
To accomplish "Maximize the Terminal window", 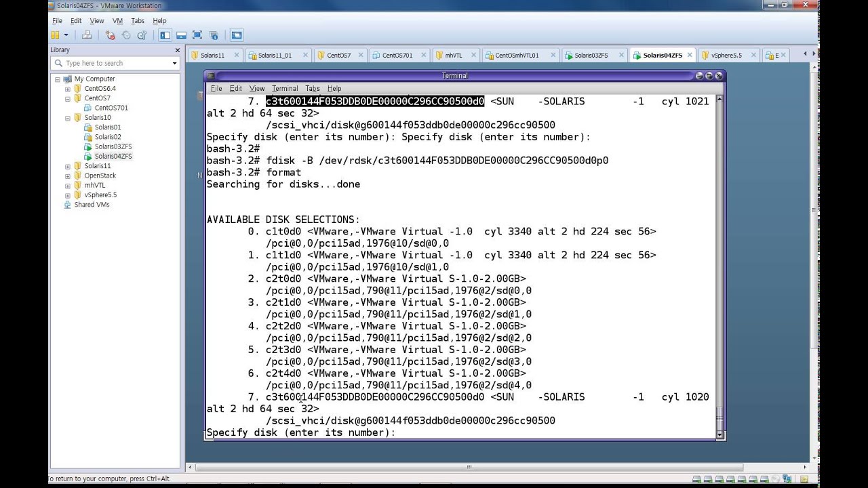I will click(709, 75).
